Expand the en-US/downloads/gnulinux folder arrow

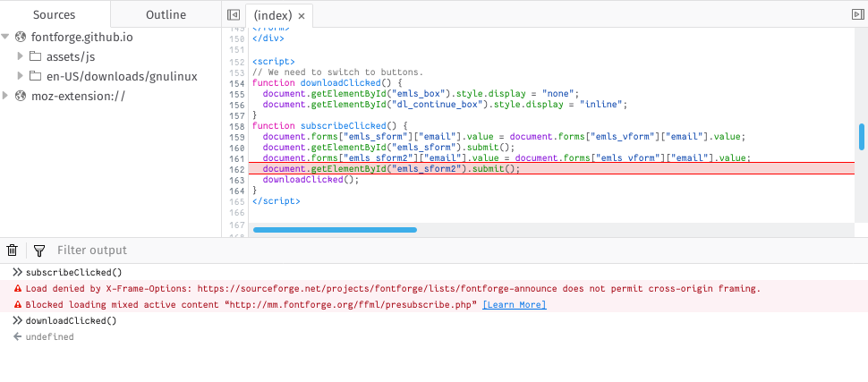[21, 76]
